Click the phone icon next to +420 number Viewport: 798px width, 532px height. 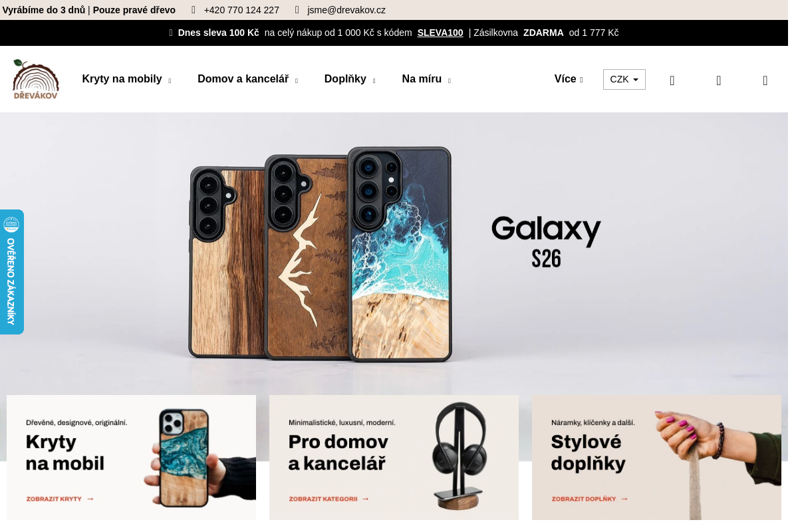point(194,10)
